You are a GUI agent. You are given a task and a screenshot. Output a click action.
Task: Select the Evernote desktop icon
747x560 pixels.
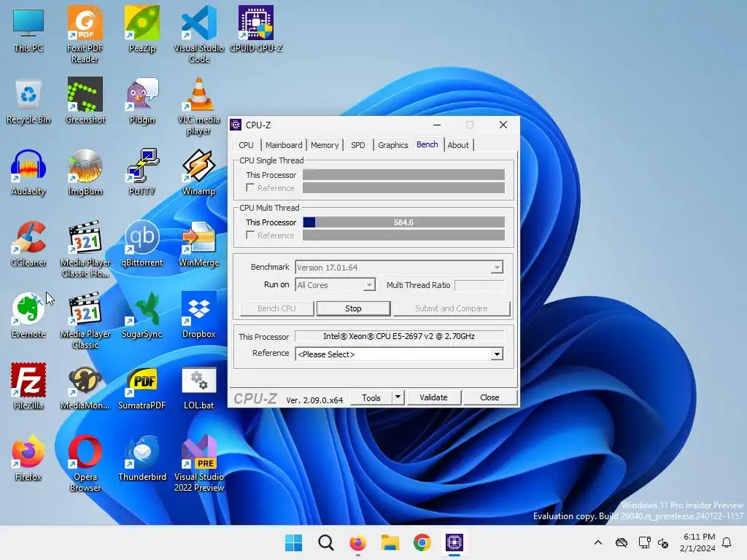(28, 316)
